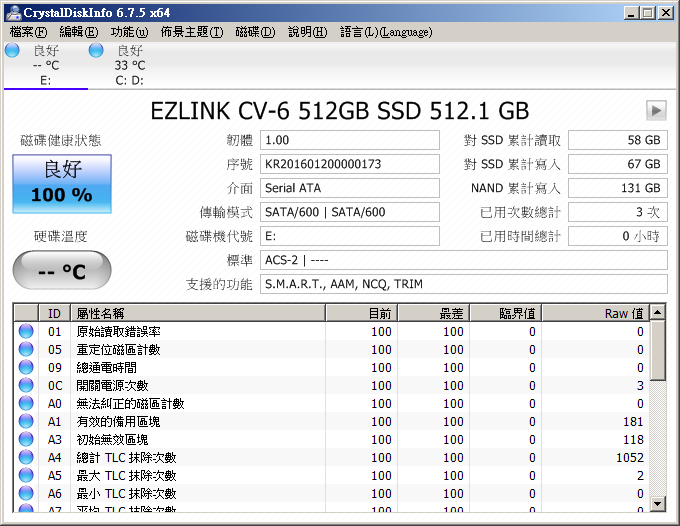Select the 開關電源次數 attribute row

pyautogui.click(x=332, y=385)
